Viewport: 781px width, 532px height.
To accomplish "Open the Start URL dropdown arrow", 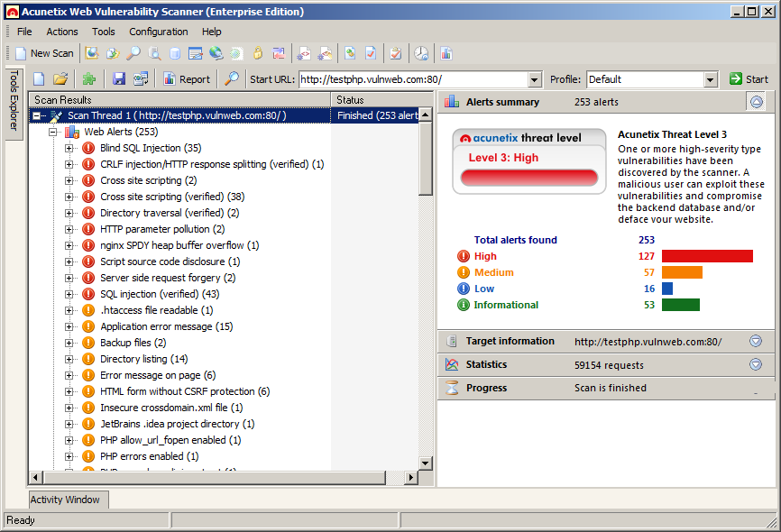I will 535,79.
